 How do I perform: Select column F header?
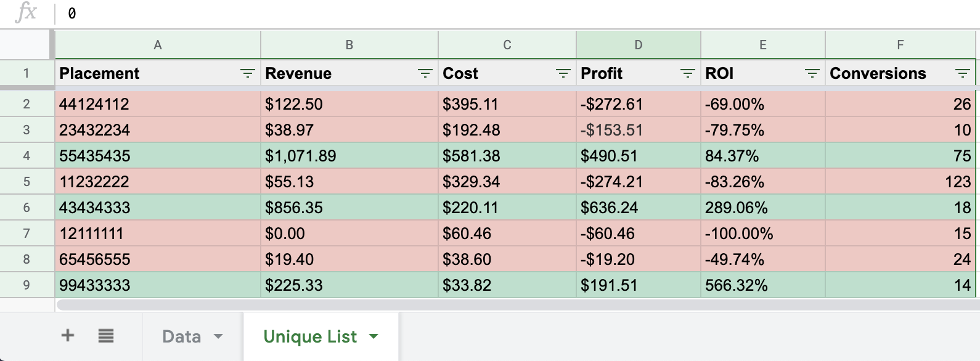(900, 45)
